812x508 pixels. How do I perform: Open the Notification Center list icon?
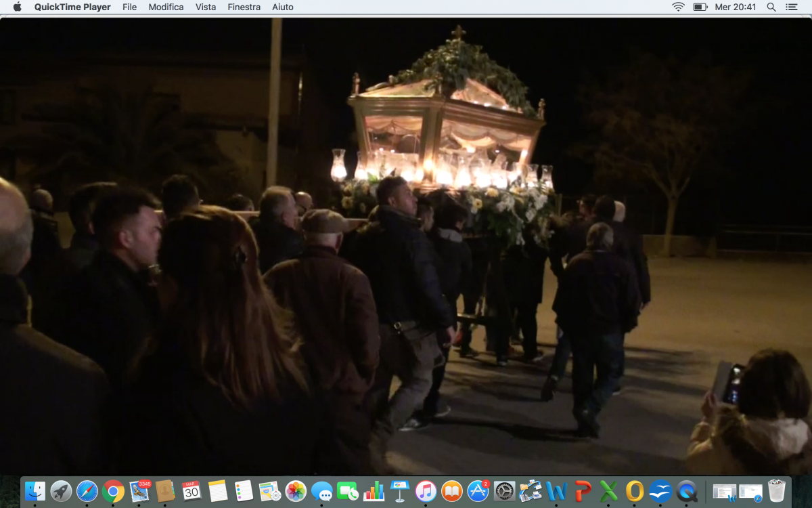coord(792,7)
